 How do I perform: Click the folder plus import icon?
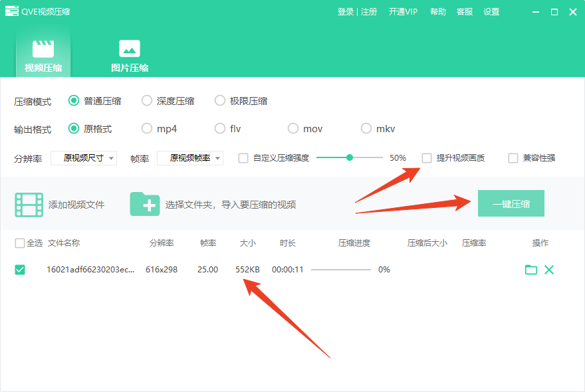coord(144,204)
